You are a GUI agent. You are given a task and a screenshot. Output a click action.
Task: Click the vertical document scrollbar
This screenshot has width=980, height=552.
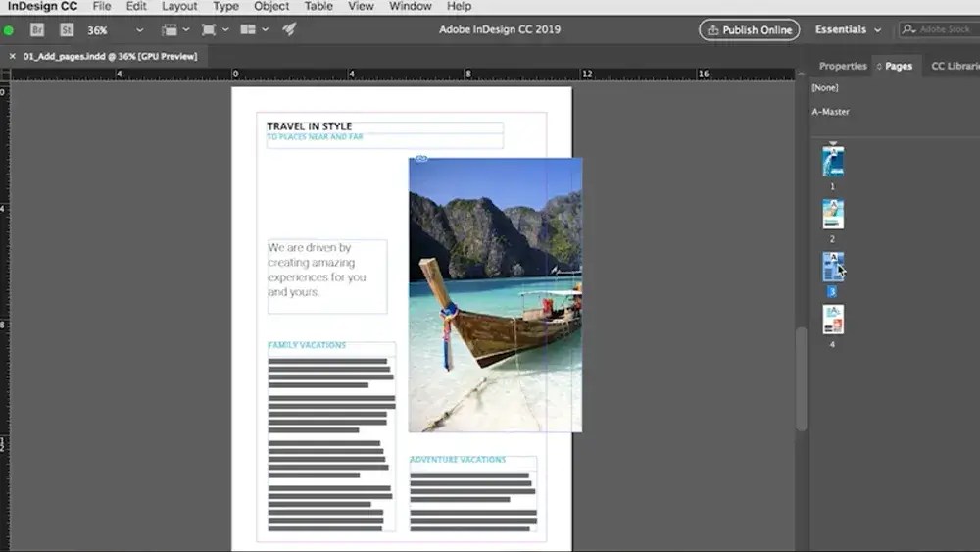tap(801, 378)
